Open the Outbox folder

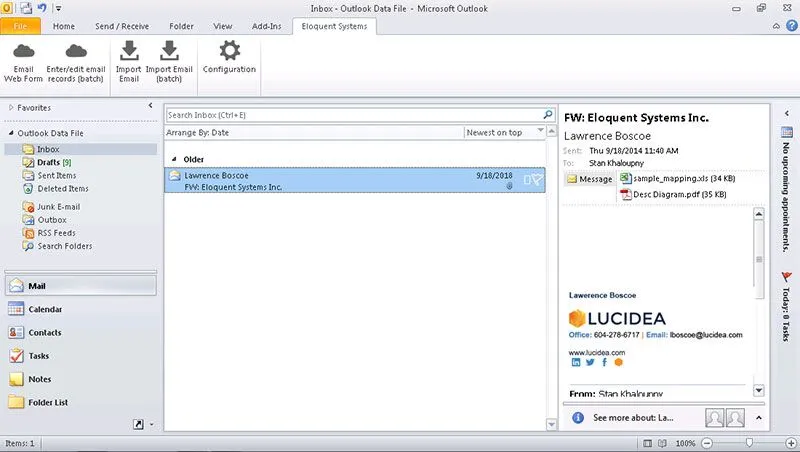click(45, 220)
